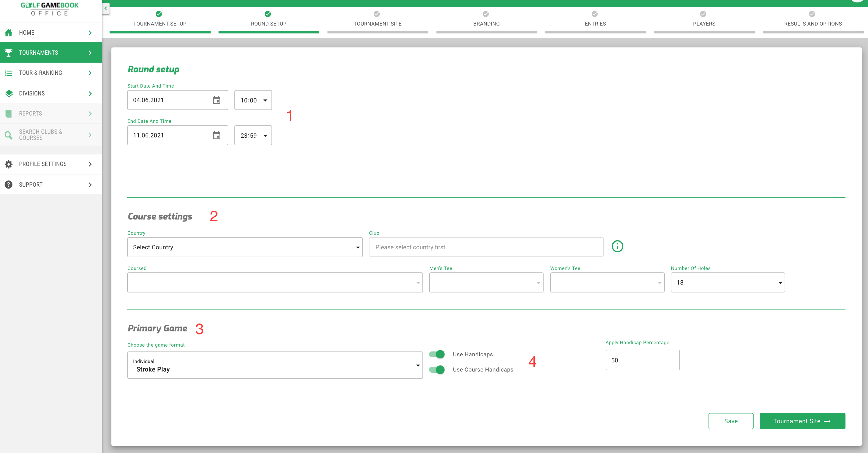Open the end date calendar picker
Viewport: 868px width, 453px height.
(x=217, y=135)
